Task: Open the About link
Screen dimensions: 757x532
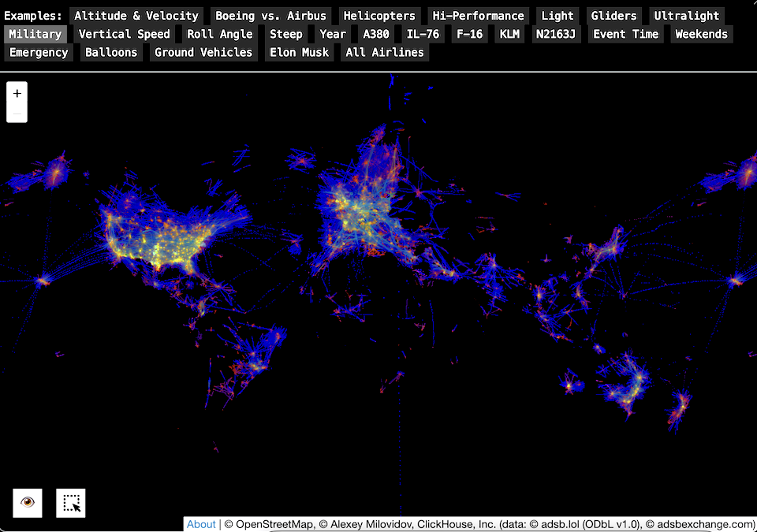Action: (x=201, y=524)
